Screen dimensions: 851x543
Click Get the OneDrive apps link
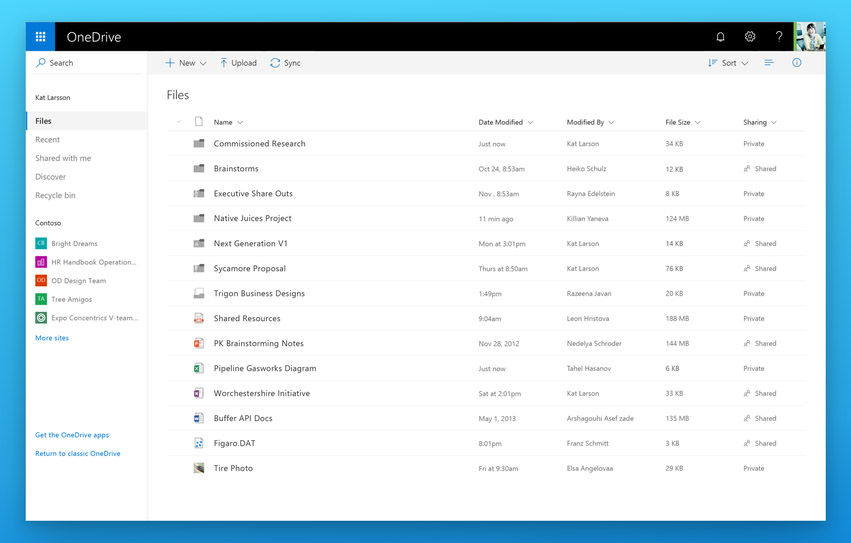pos(72,435)
